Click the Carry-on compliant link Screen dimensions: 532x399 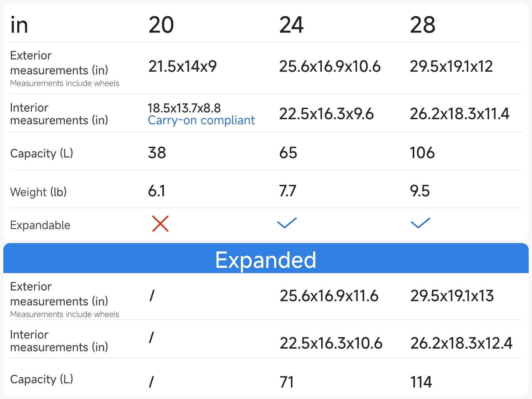pyautogui.click(x=201, y=120)
